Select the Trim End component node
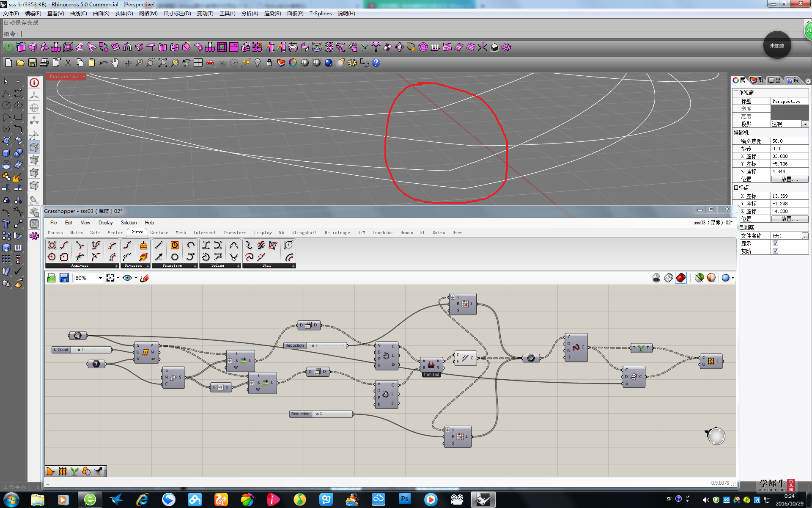Image resolution: width=812 pixels, height=508 pixels. (x=431, y=365)
